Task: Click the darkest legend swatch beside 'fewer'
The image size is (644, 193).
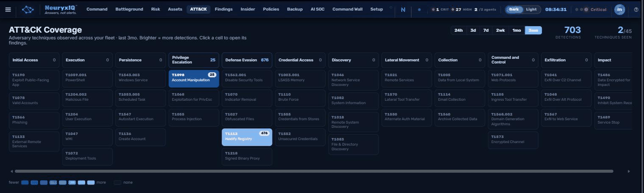Action: click(25, 183)
